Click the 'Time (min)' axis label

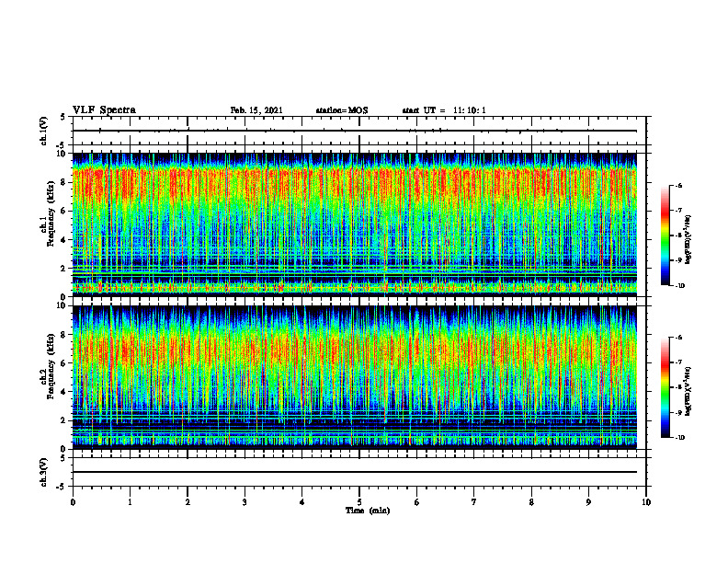click(x=368, y=511)
